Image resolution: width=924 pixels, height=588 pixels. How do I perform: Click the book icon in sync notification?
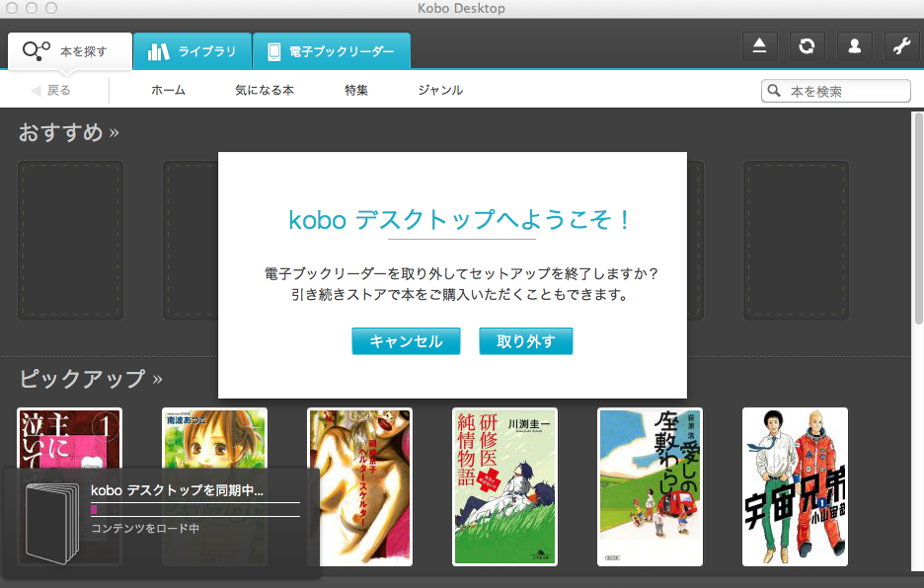tap(52, 524)
